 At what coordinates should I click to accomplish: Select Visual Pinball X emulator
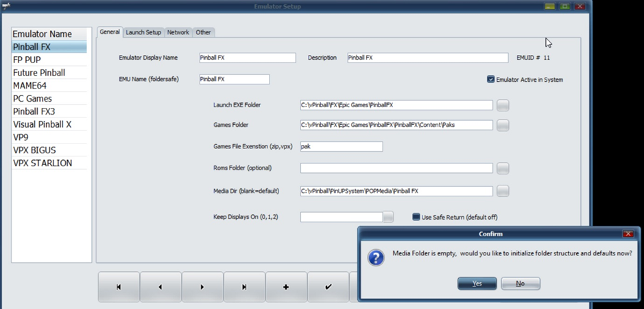(49, 124)
